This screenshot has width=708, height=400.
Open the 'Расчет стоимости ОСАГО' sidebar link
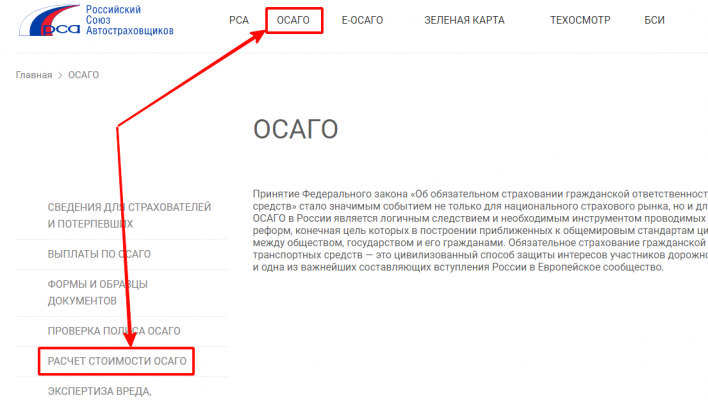(116, 361)
